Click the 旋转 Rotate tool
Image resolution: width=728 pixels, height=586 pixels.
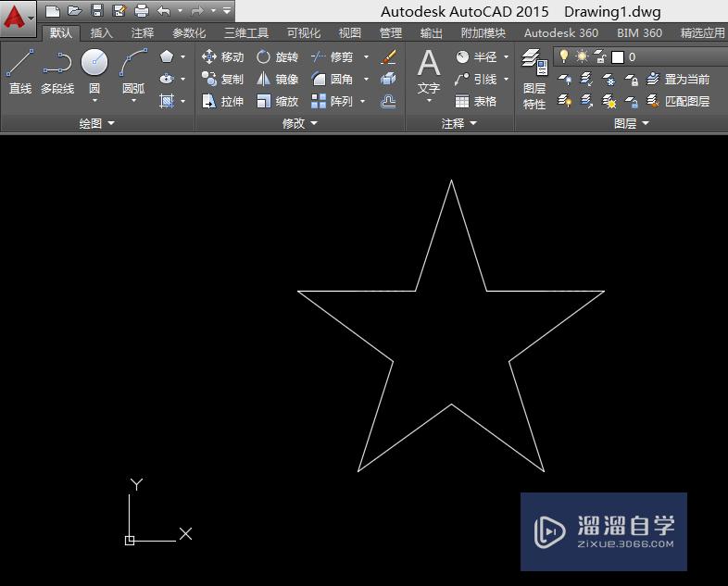[277, 56]
